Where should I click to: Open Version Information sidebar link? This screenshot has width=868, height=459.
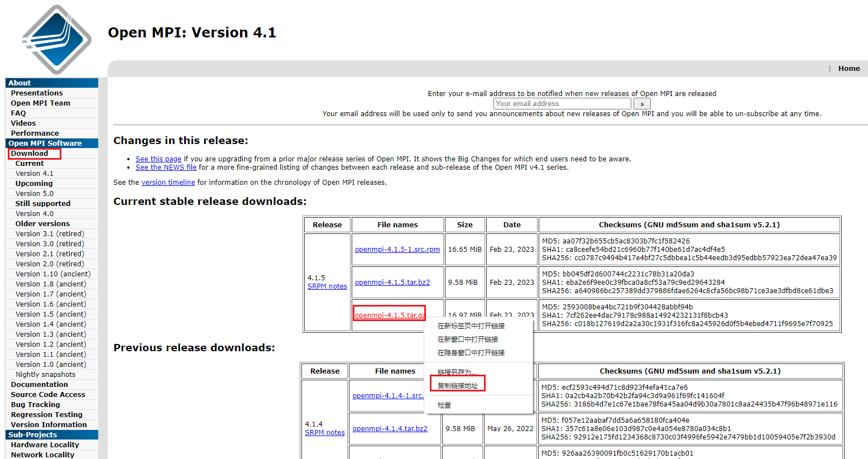49,425
